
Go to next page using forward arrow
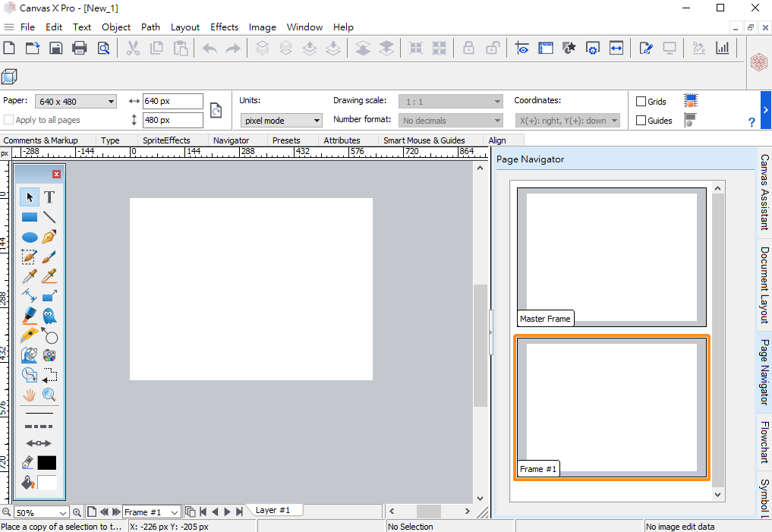pyautogui.click(x=227, y=512)
